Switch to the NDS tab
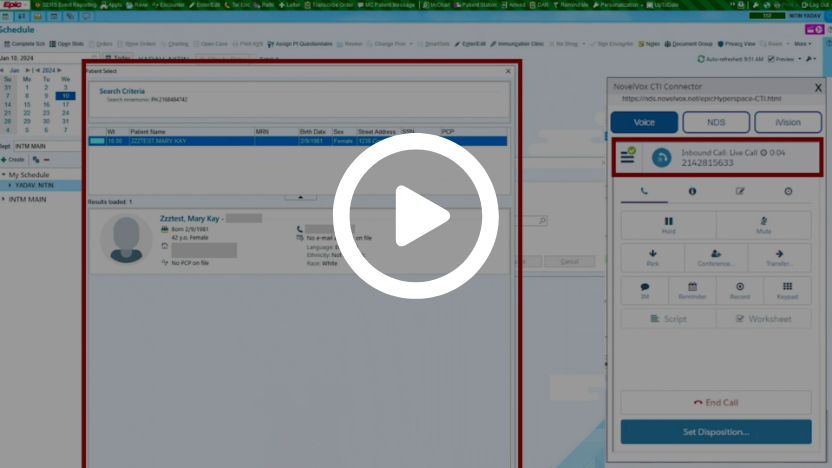The height and width of the screenshot is (468, 832). (x=716, y=122)
